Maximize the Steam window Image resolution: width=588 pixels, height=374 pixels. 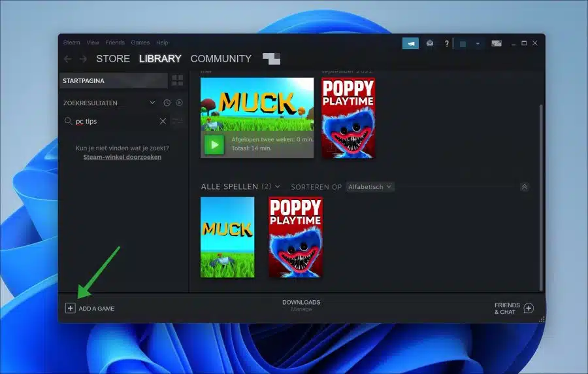524,43
